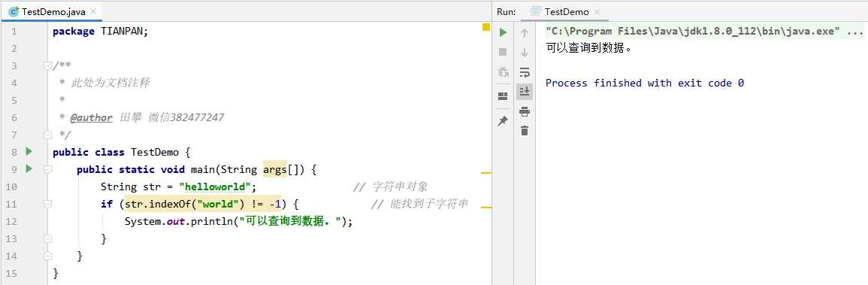The width and height of the screenshot is (868, 285).
Task: Collapse the if block fold on line 11
Action: coord(47,204)
